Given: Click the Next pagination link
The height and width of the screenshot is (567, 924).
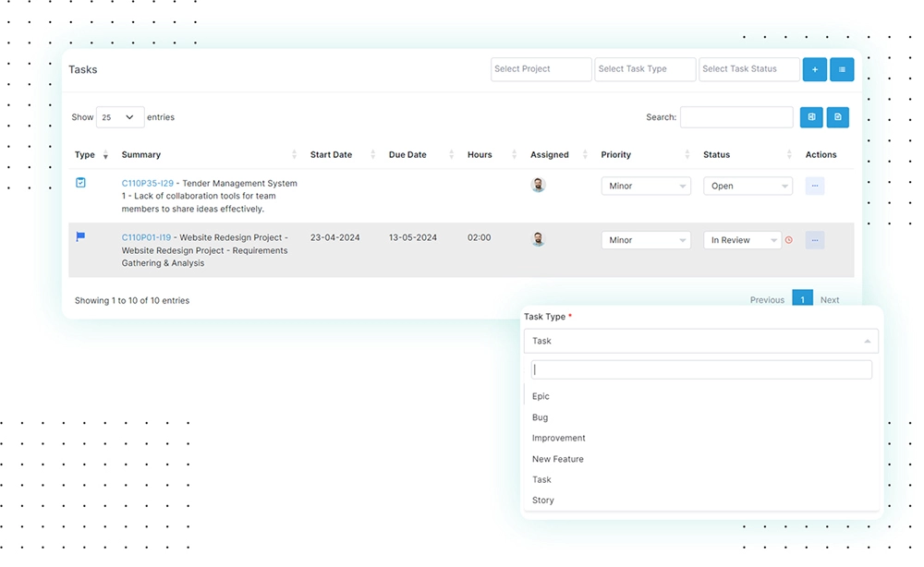Looking at the screenshot, I should point(829,300).
